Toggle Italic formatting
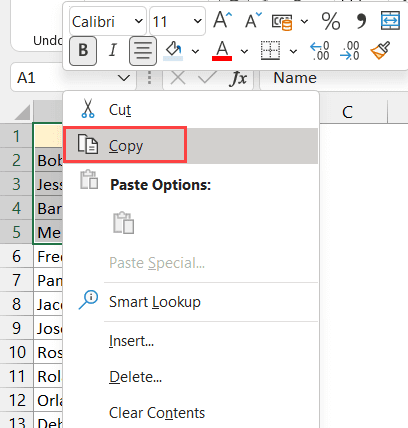The height and width of the screenshot is (428, 408). (x=113, y=51)
